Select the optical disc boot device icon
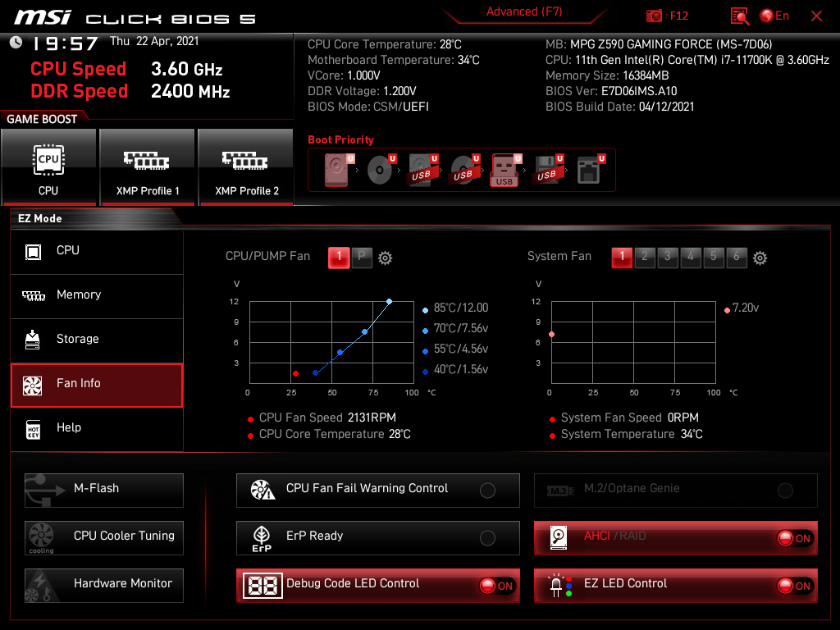 (381, 170)
